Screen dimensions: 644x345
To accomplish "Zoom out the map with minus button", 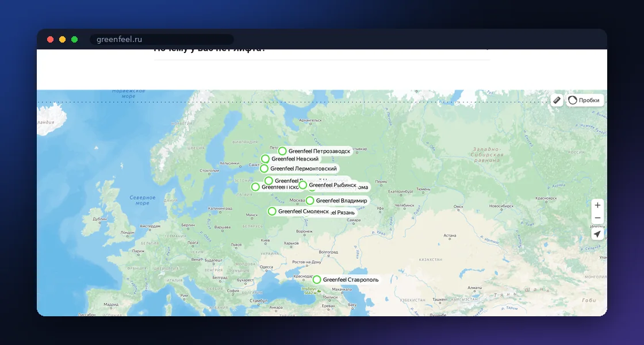I will click(597, 218).
